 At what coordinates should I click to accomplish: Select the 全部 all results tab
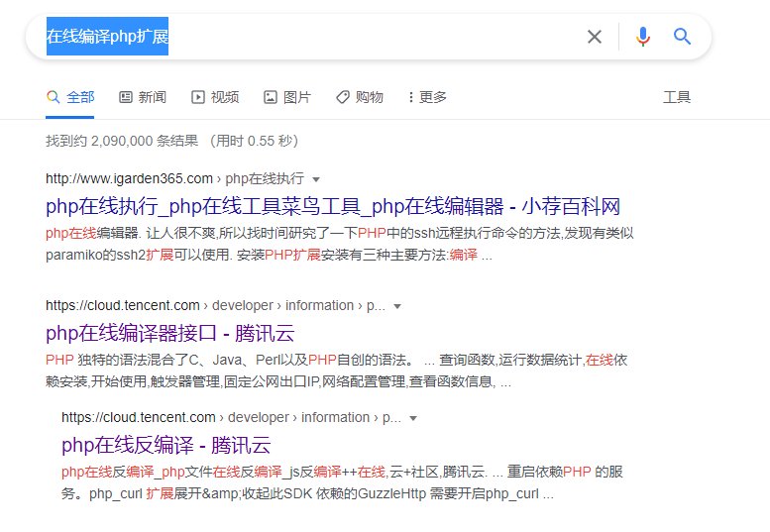point(70,97)
